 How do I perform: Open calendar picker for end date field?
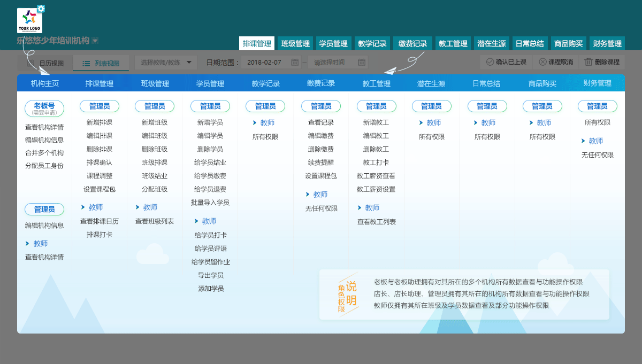[362, 63]
